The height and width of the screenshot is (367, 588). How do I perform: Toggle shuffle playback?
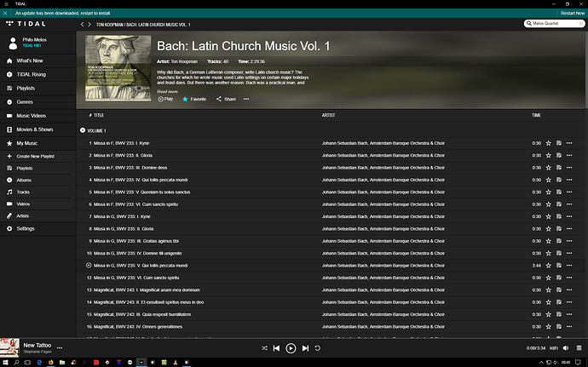click(x=264, y=348)
